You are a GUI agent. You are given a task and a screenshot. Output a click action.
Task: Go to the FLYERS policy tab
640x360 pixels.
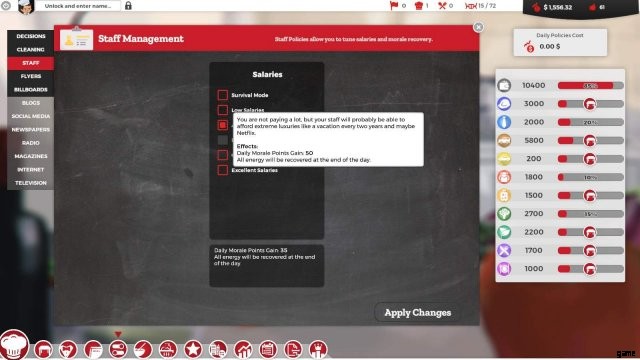point(31,76)
